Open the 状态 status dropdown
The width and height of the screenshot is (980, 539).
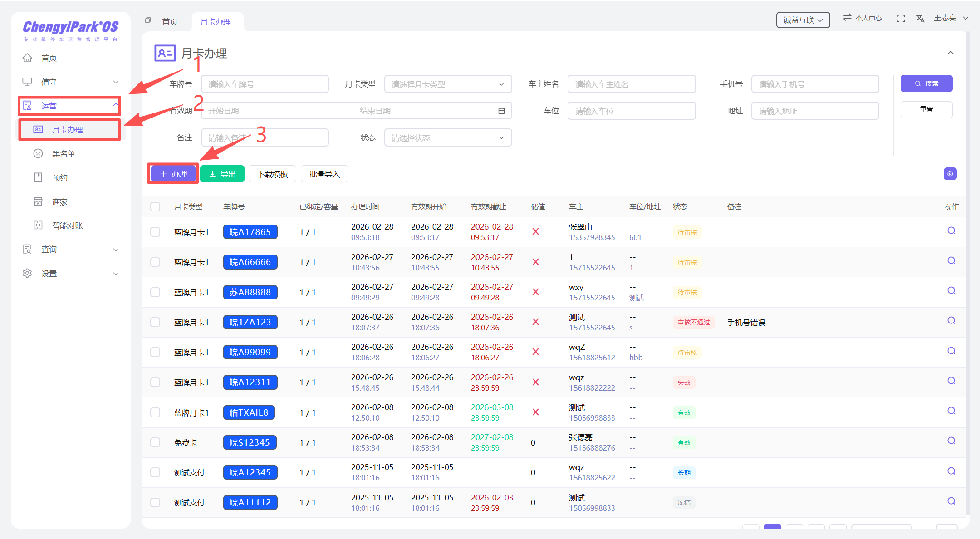(448, 138)
